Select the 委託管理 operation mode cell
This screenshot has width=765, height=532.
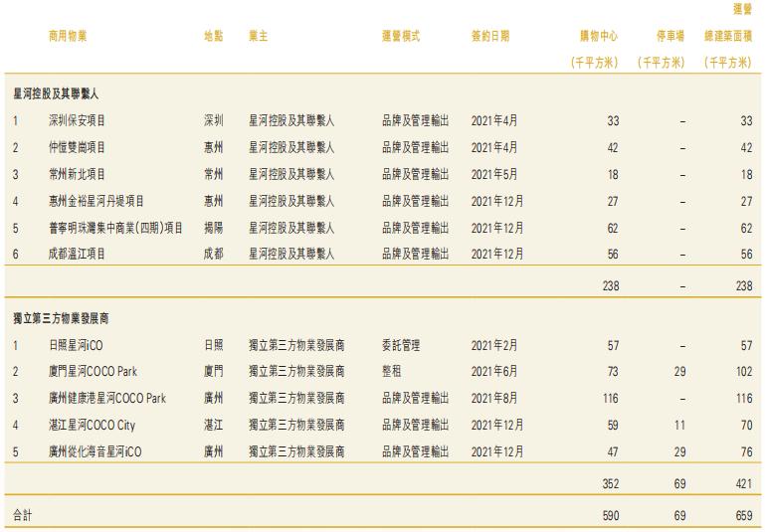(x=401, y=346)
